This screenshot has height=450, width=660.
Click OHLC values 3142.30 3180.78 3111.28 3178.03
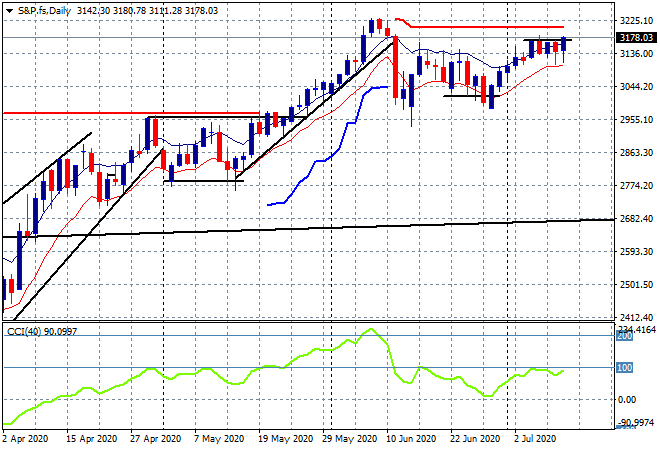(x=147, y=11)
